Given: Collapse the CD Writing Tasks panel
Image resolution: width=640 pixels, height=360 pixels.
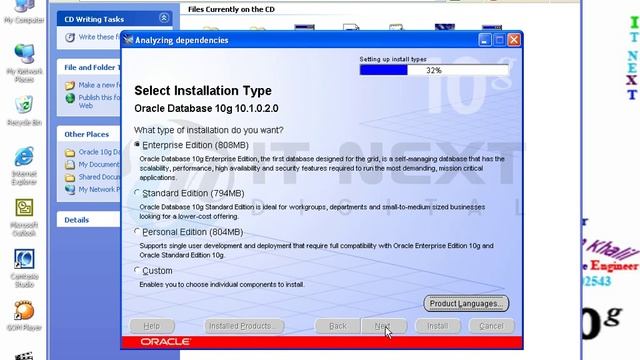Looking at the screenshot, I should pos(164,18).
